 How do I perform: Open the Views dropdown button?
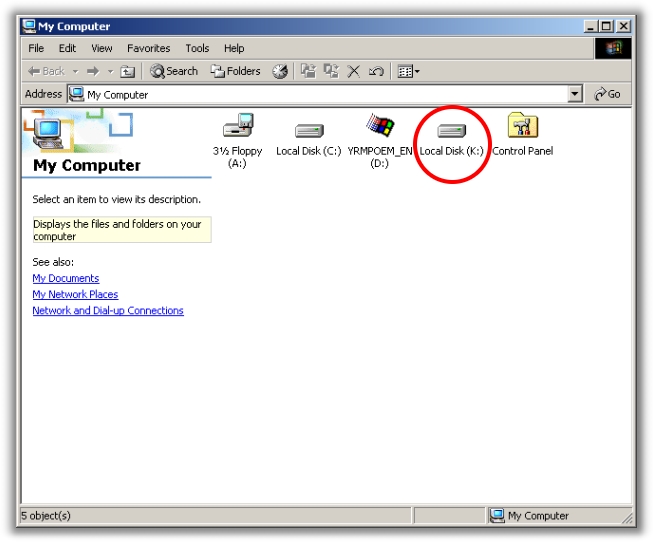tap(409, 72)
